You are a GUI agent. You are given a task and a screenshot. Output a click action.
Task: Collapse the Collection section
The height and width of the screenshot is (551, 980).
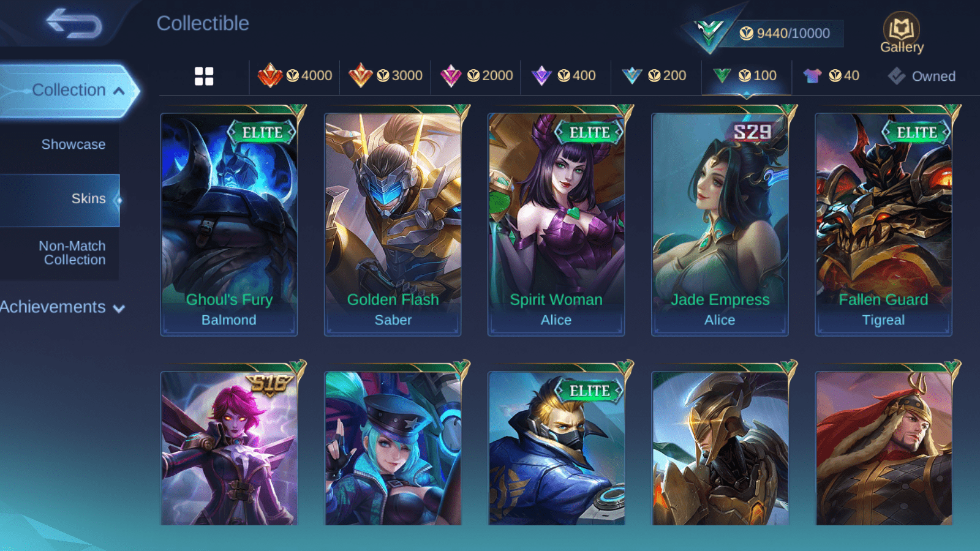[69, 90]
